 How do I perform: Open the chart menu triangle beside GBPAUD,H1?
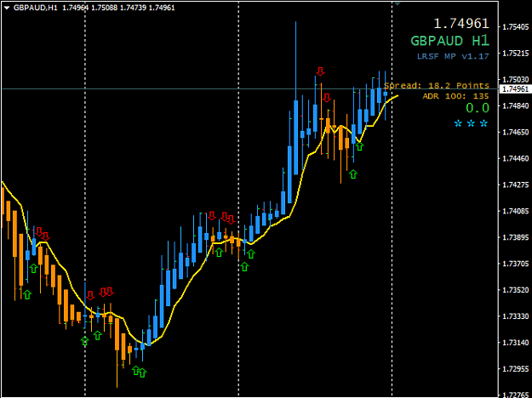click(7, 8)
